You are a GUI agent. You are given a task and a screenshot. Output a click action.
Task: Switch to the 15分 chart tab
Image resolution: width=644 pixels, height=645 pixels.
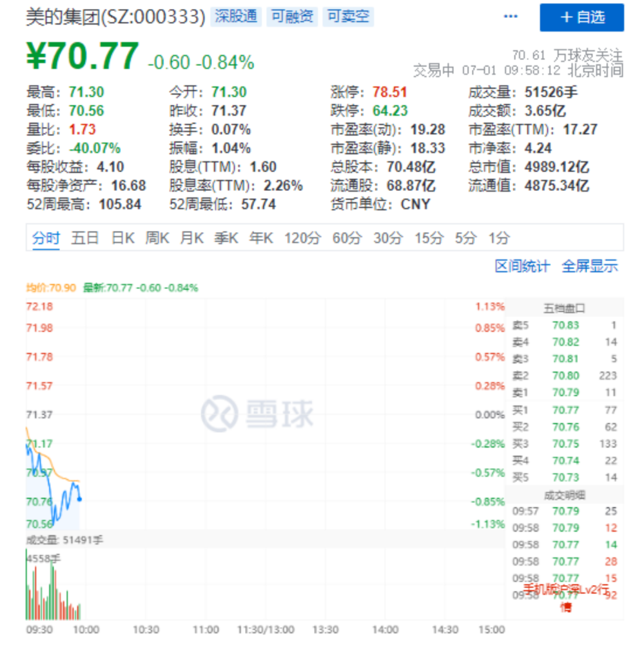429,238
